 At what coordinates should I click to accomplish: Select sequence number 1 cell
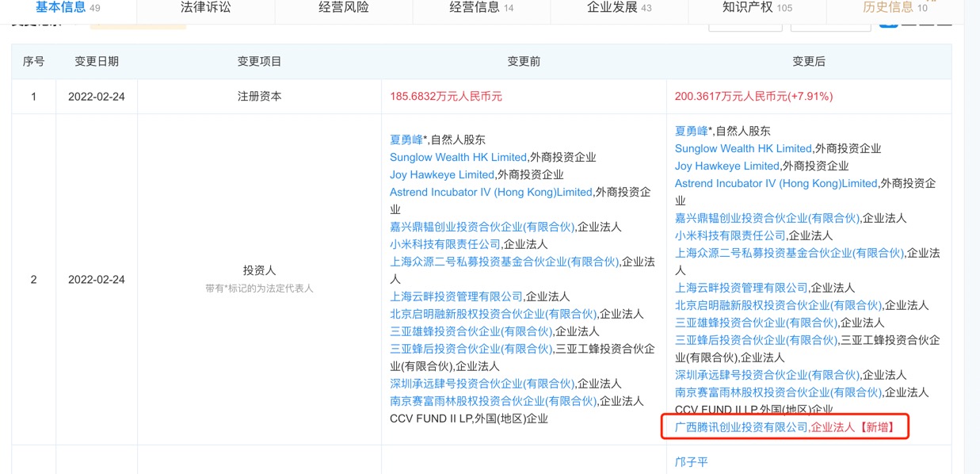click(x=33, y=97)
